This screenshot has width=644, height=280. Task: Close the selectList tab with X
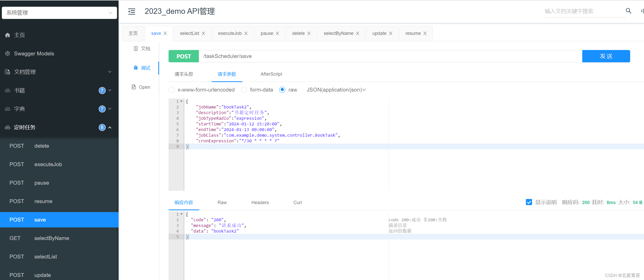pyautogui.click(x=203, y=33)
